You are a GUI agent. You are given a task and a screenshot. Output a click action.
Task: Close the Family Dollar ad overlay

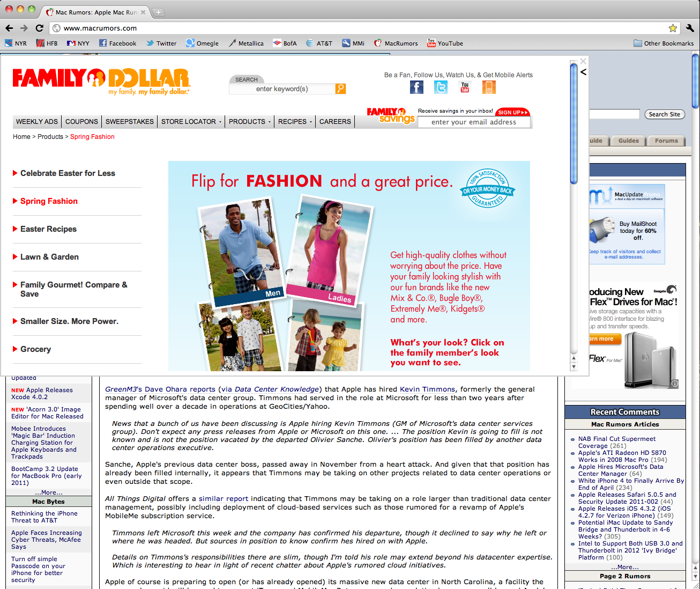click(x=583, y=61)
